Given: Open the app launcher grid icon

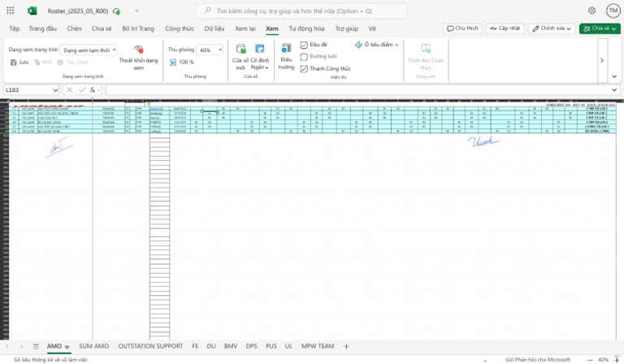Looking at the screenshot, I should (11, 11).
